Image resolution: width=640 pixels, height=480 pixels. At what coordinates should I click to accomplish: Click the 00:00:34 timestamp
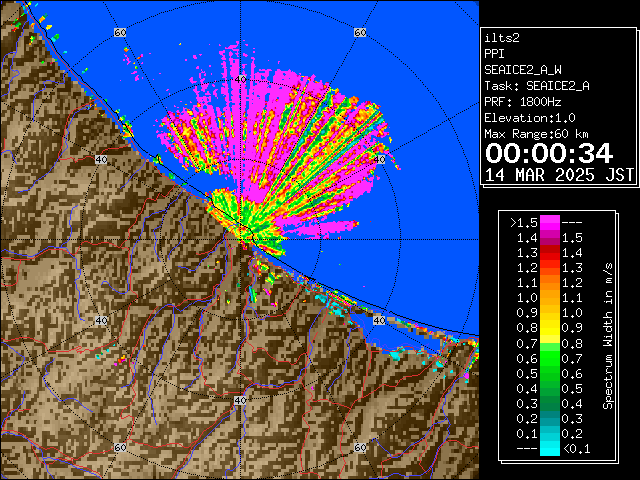[x=549, y=153]
